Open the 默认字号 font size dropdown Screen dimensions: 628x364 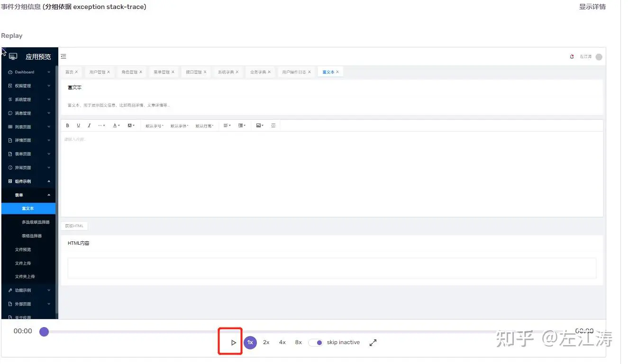click(x=154, y=126)
